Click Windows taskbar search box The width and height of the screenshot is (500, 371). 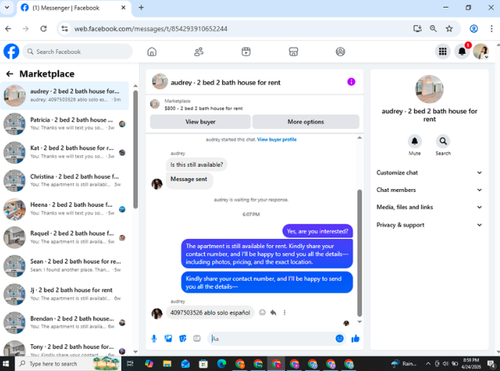tap(68, 363)
